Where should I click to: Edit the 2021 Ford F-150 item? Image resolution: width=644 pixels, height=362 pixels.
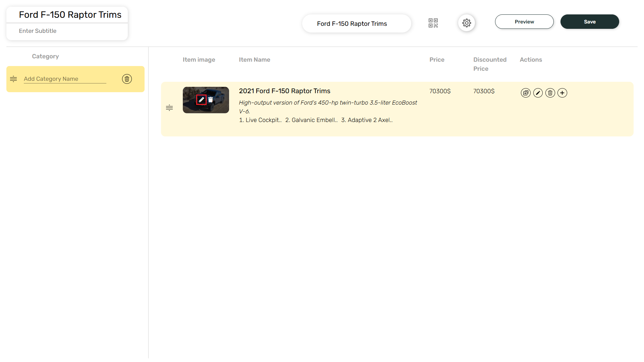[x=538, y=93]
